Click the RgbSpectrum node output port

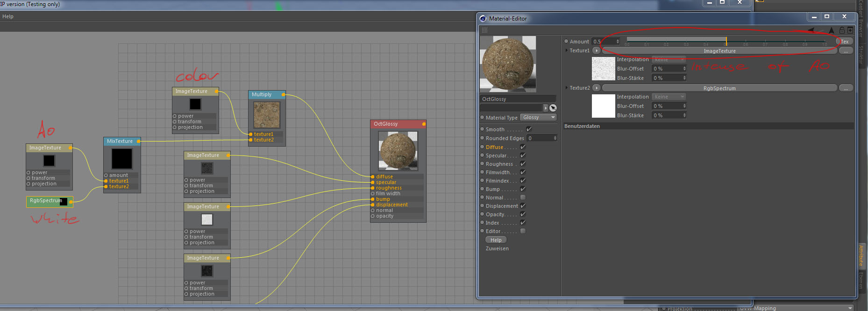click(71, 202)
